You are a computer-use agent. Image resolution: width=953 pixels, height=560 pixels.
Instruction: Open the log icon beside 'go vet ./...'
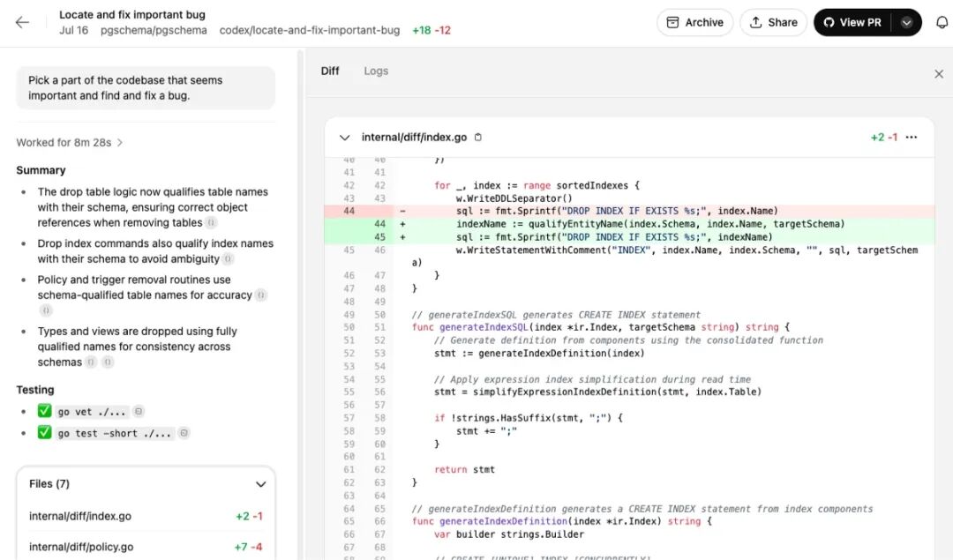point(139,412)
